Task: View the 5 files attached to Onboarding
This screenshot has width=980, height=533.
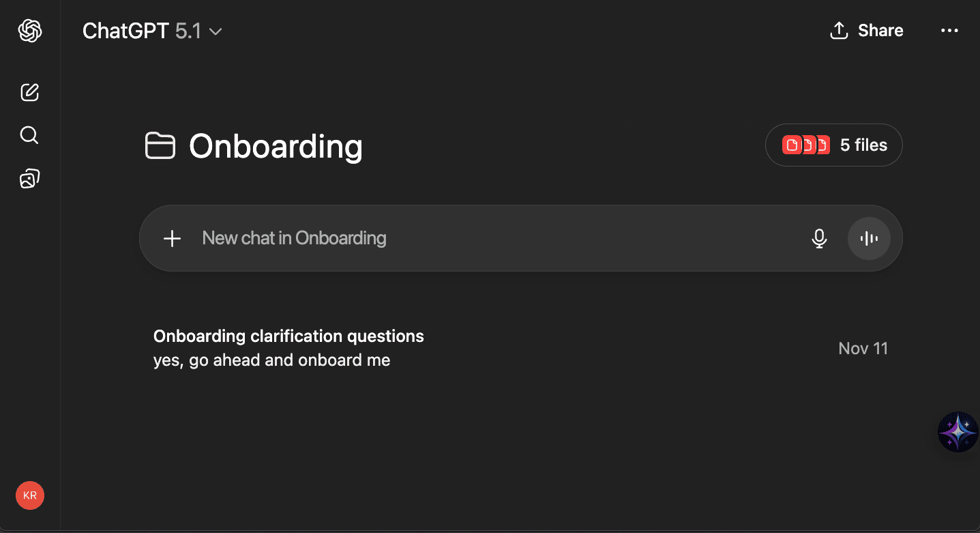Action: [x=833, y=145]
